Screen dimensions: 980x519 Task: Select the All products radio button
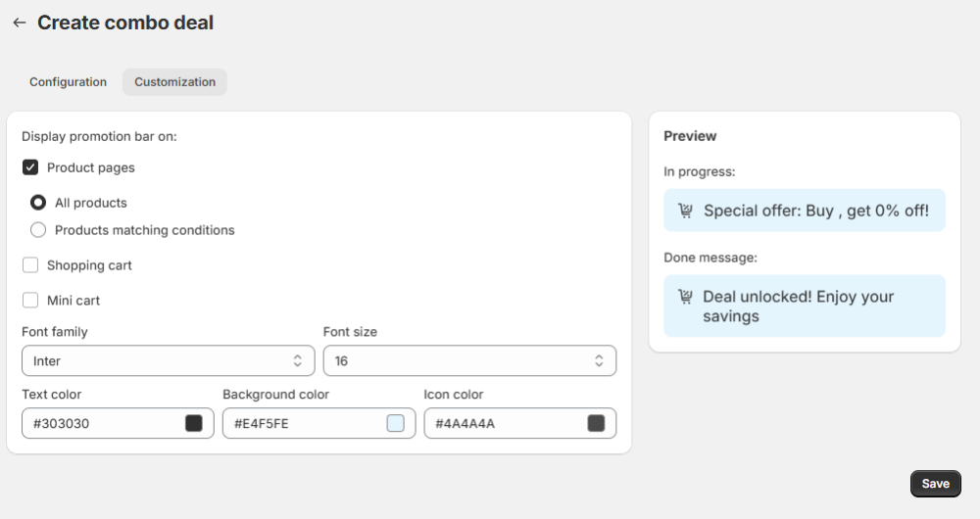pyautogui.click(x=38, y=203)
